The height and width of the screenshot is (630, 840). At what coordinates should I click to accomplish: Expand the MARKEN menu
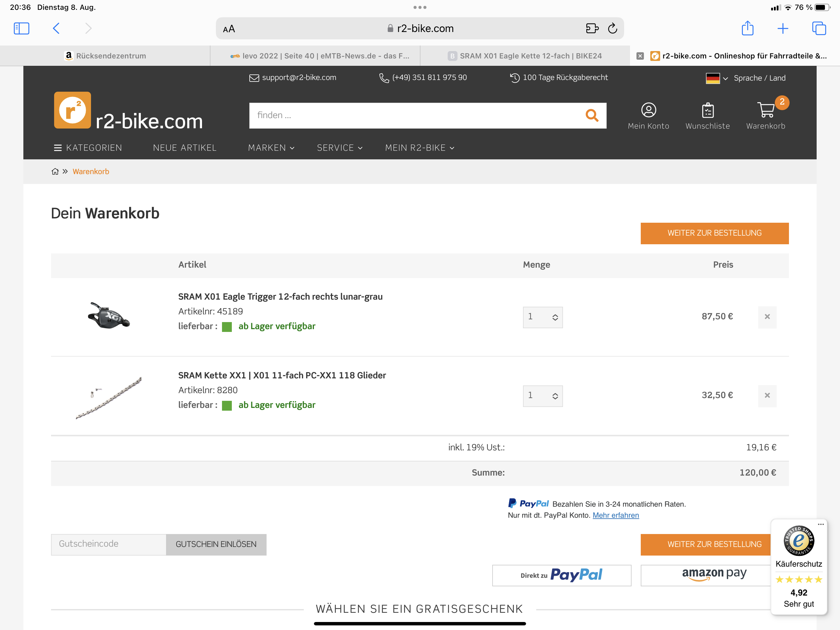pos(271,148)
